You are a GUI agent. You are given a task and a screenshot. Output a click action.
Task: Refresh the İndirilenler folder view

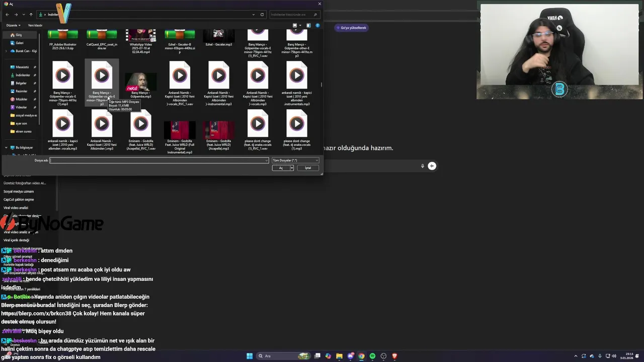pos(262,15)
